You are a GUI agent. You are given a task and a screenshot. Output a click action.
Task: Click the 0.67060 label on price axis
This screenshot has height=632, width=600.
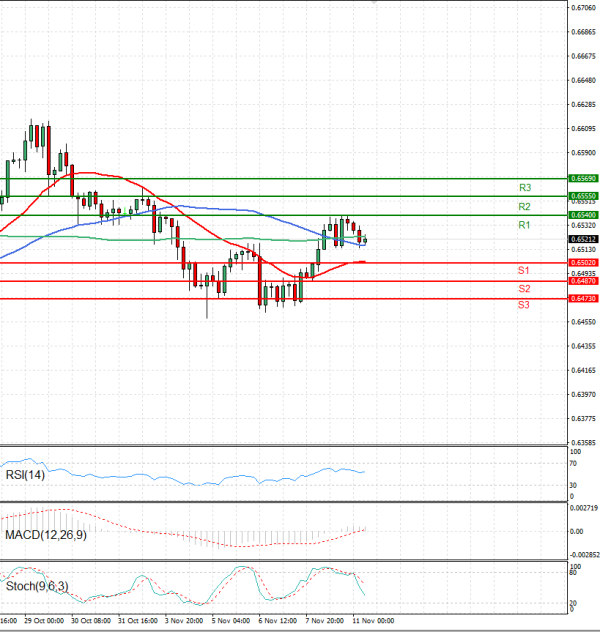(583, 8)
